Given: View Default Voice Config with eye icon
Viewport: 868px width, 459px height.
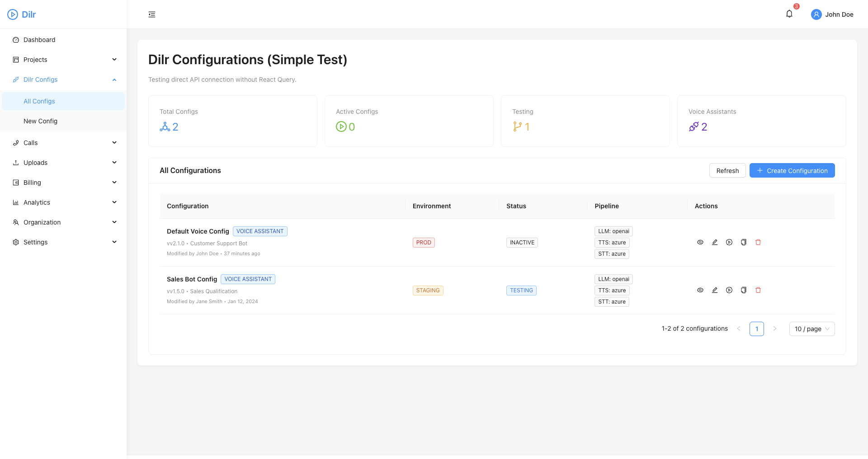Looking at the screenshot, I should coord(700,243).
